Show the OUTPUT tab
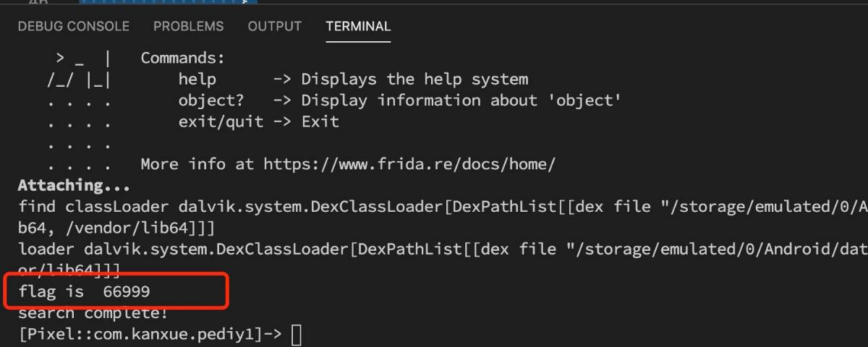This screenshot has height=347, width=868. tap(275, 27)
